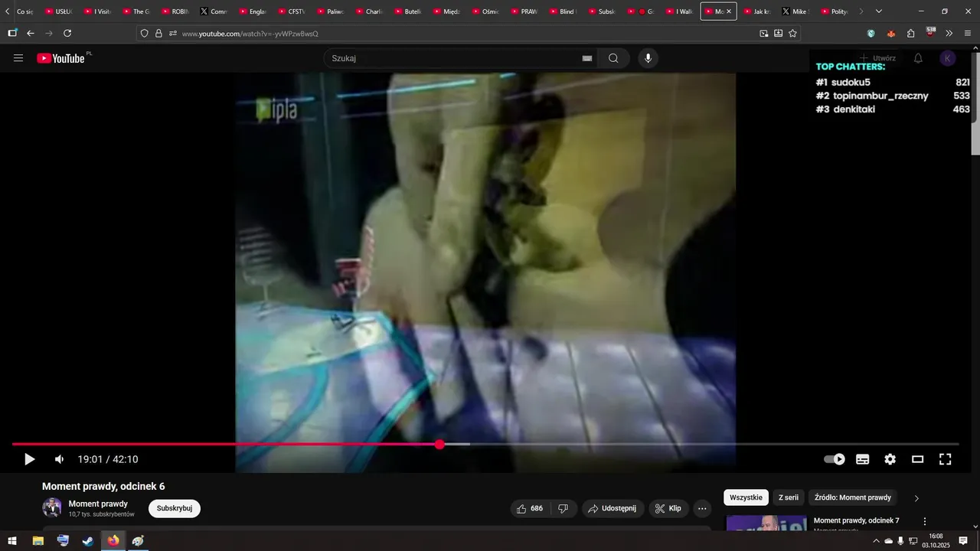980x551 pixels.
Task: Dislike the video with thumbs down
Action: 563,508
